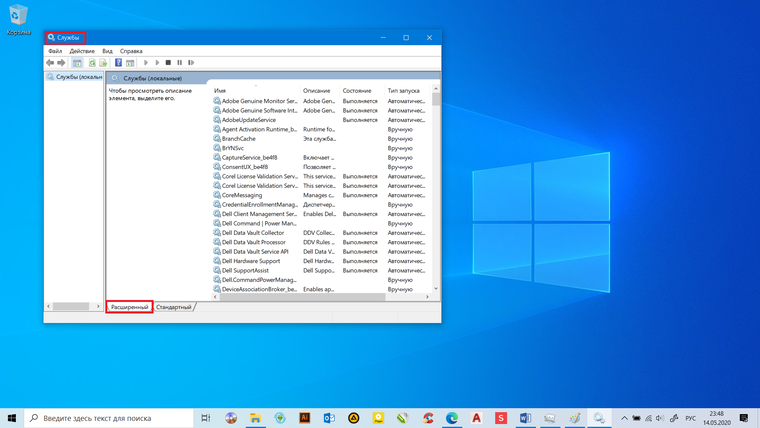Select the BrYNSvc service
Image resolution: width=760 pixels, height=428 pixels.
coord(321,148)
